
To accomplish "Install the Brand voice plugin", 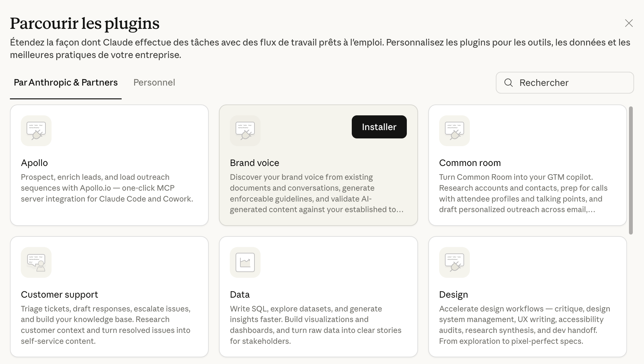I will tap(379, 127).
